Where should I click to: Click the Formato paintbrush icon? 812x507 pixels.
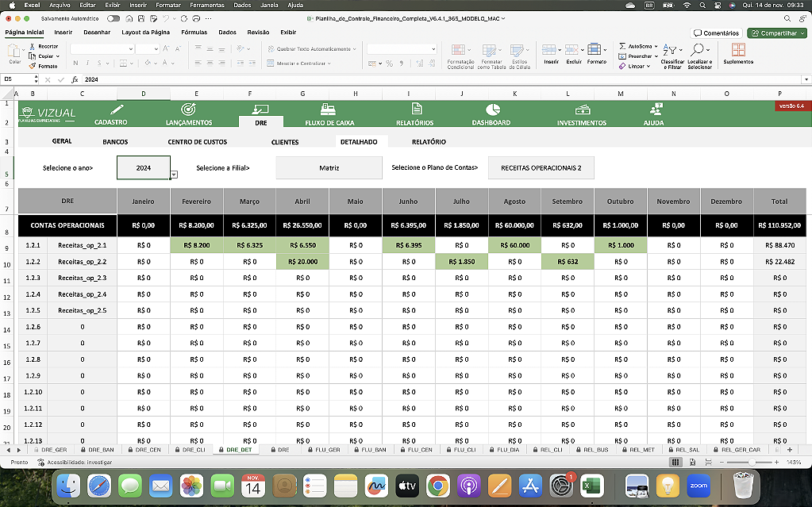(32, 66)
